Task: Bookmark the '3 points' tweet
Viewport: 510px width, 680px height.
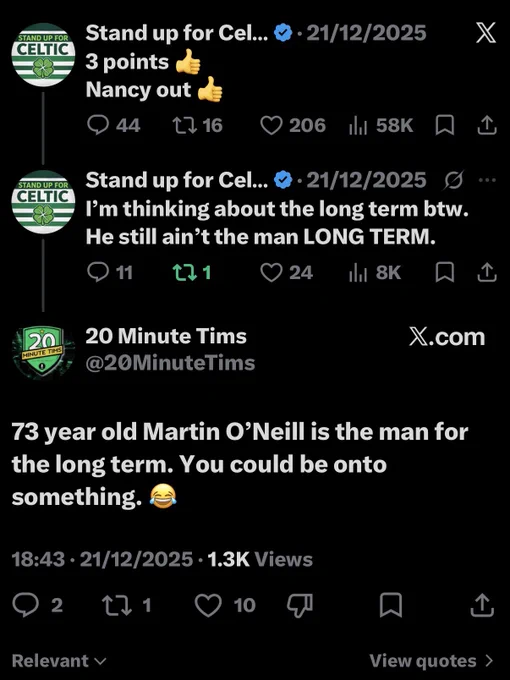Action: 445,126
